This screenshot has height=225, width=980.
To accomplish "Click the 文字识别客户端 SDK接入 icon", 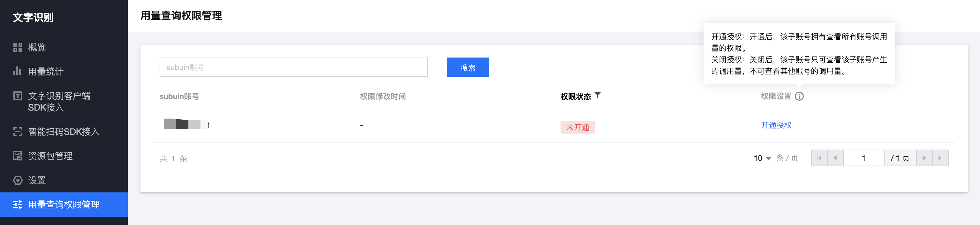I will [18, 96].
